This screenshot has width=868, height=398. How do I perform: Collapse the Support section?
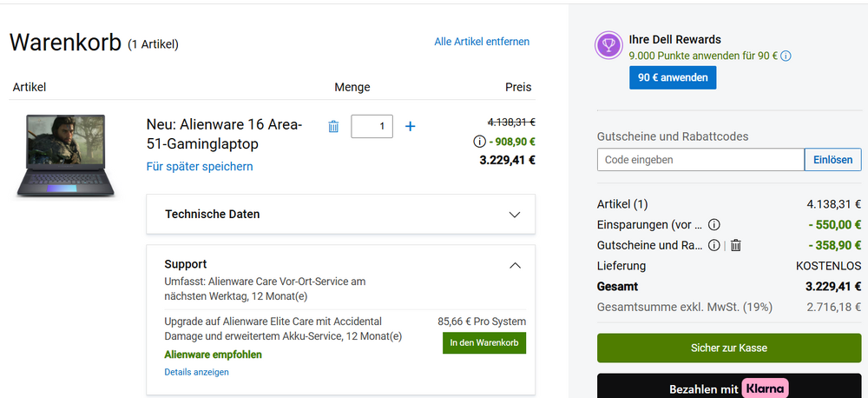[514, 264]
